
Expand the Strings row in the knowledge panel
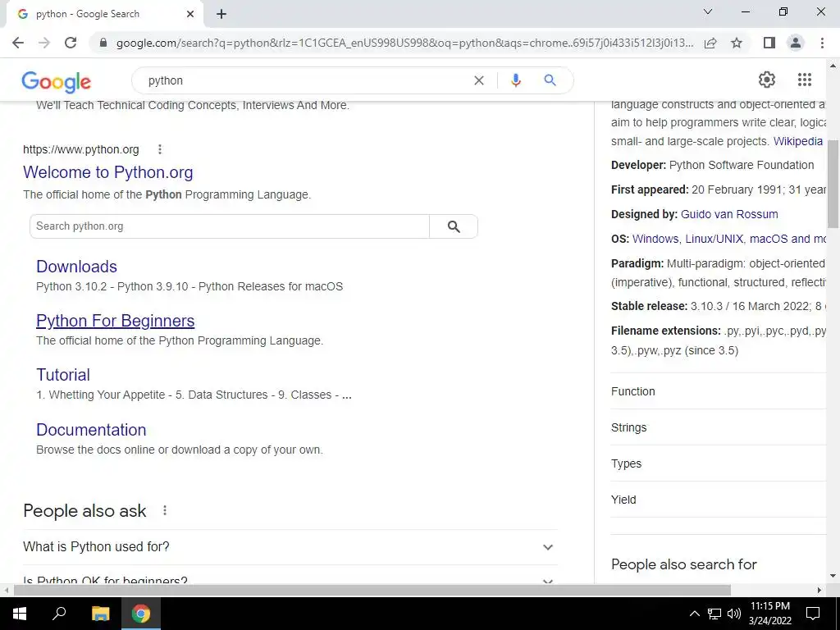[719, 427]
